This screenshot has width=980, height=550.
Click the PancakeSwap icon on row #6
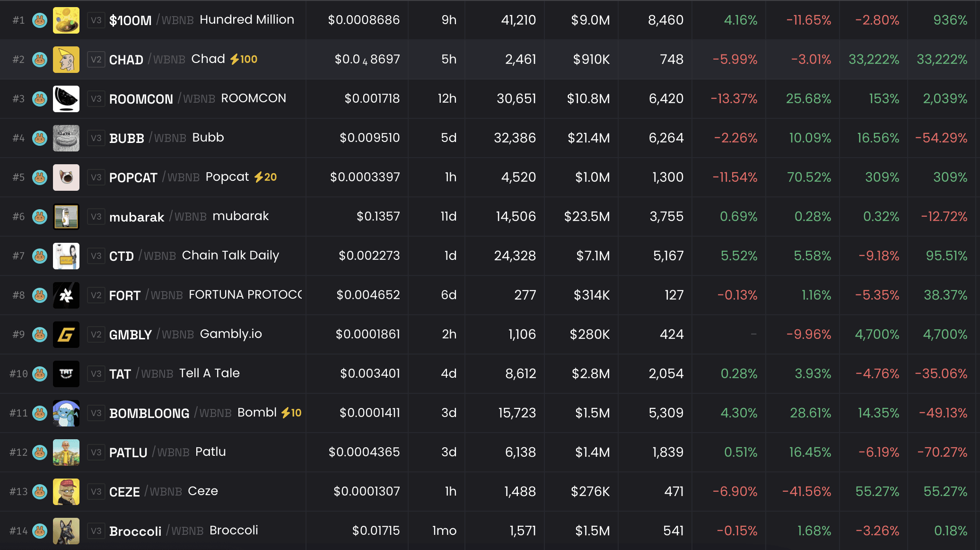point(40,217)
